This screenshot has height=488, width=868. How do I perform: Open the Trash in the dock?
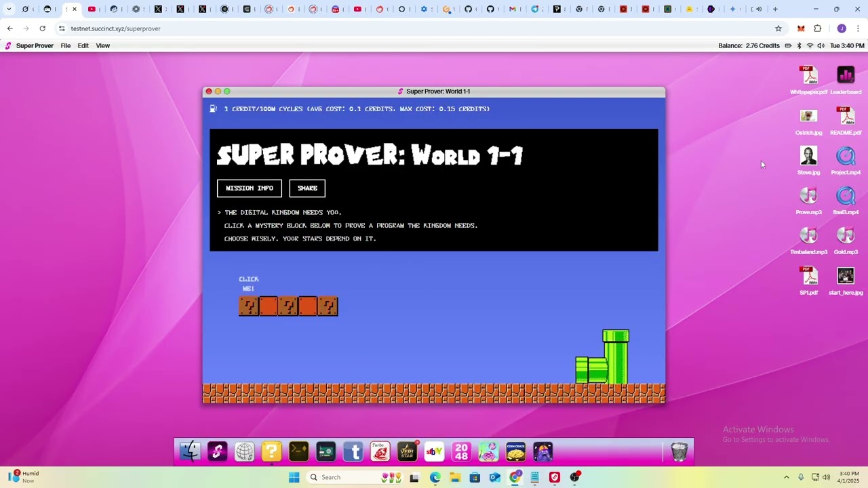[679, 451]
